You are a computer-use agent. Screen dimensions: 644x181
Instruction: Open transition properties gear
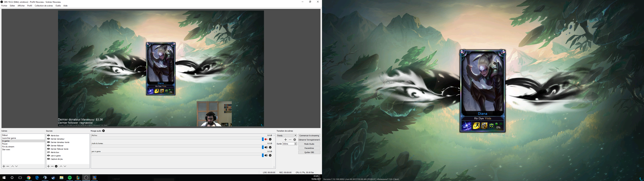[x=294, y=140]
